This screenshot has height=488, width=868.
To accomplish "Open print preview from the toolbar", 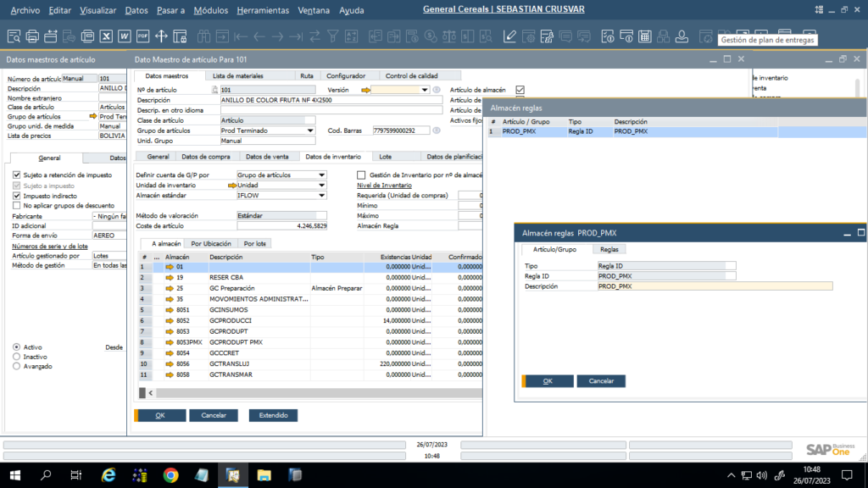I will (x=14, y=36).
